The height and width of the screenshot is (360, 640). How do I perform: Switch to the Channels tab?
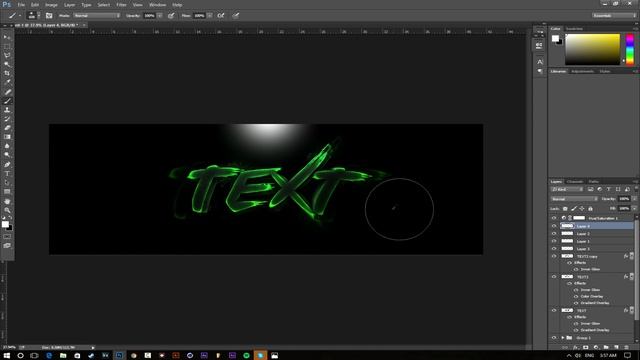pyautogui.click(x=575, y=181)
